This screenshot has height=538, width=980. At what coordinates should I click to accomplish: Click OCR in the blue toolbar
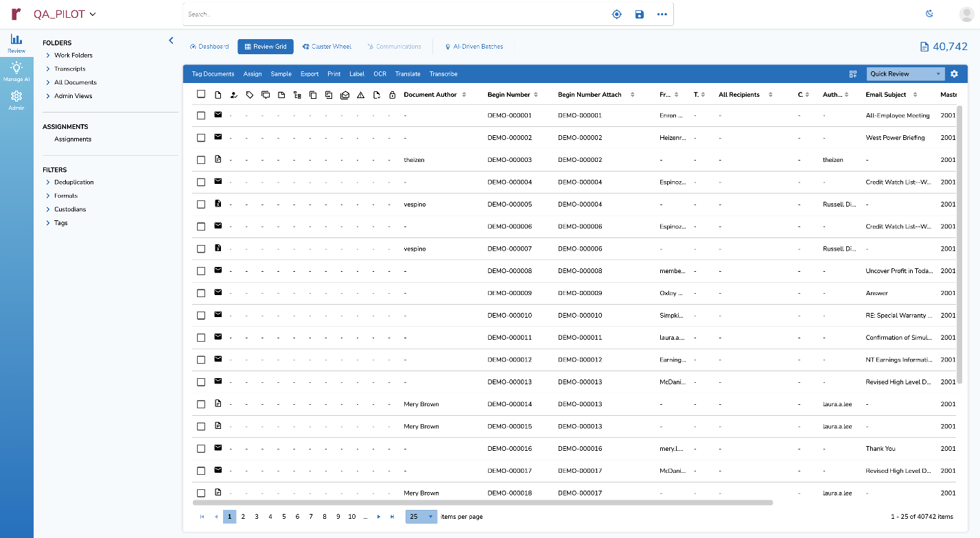(x=380, y=73)
